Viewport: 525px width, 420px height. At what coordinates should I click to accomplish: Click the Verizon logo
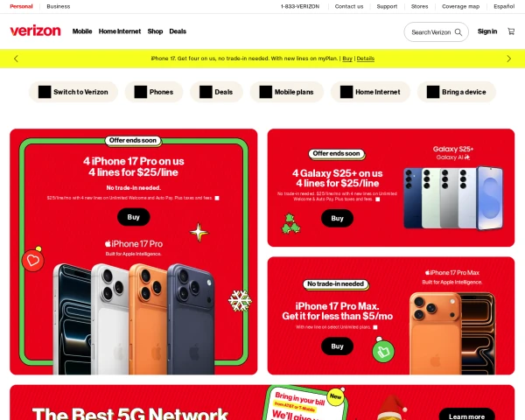coord(36,31)
